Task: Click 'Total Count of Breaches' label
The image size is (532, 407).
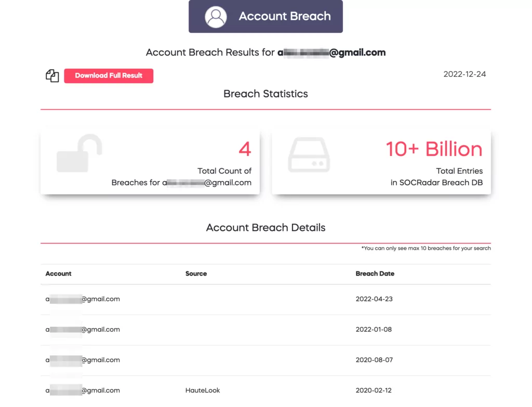Action: (181, 177)
